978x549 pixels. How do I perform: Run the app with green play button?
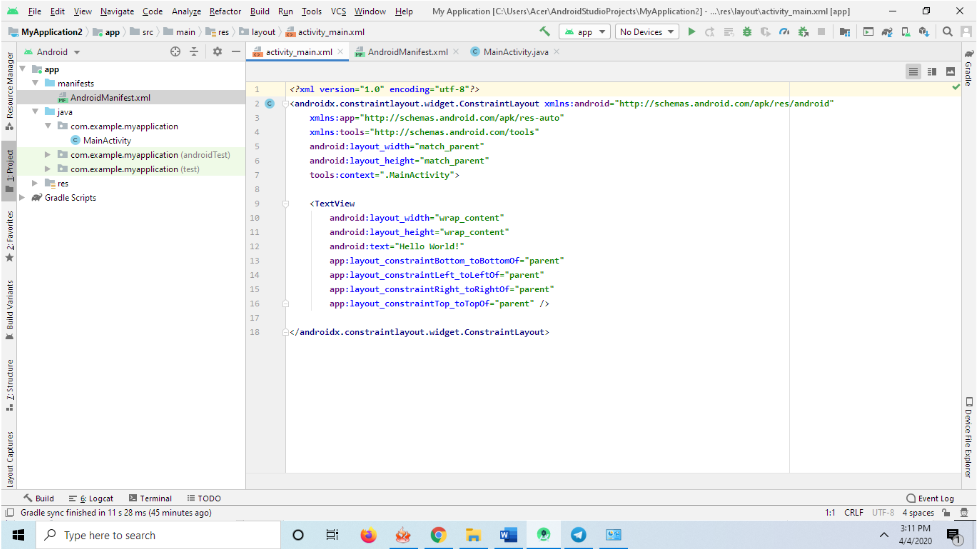[x=692, y=32]
